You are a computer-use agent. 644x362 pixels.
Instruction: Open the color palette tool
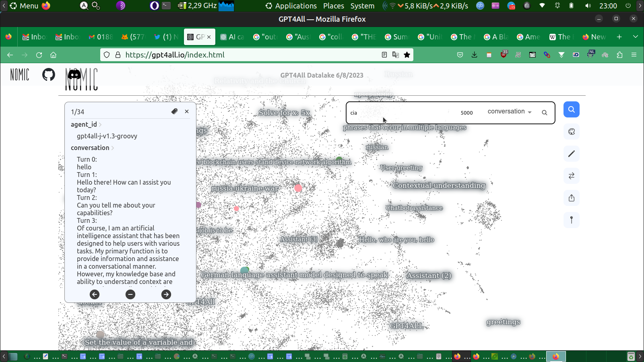(x=572, y=132)
